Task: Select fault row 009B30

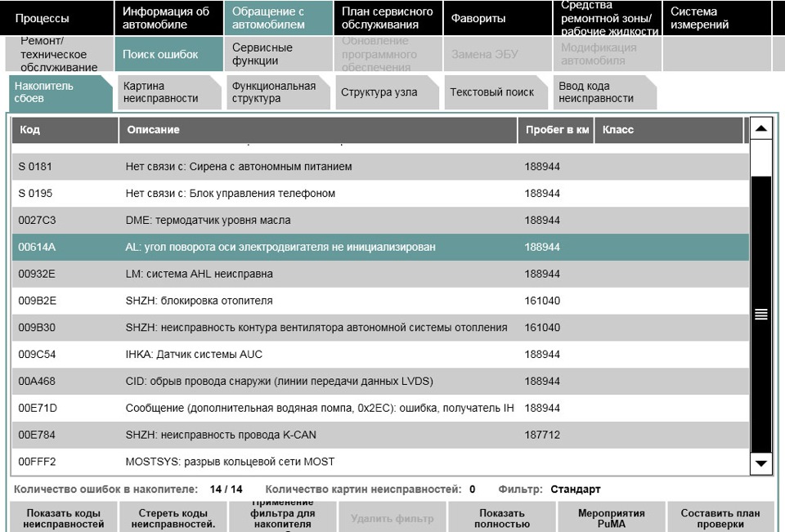Action: click(x=380, y=328)
